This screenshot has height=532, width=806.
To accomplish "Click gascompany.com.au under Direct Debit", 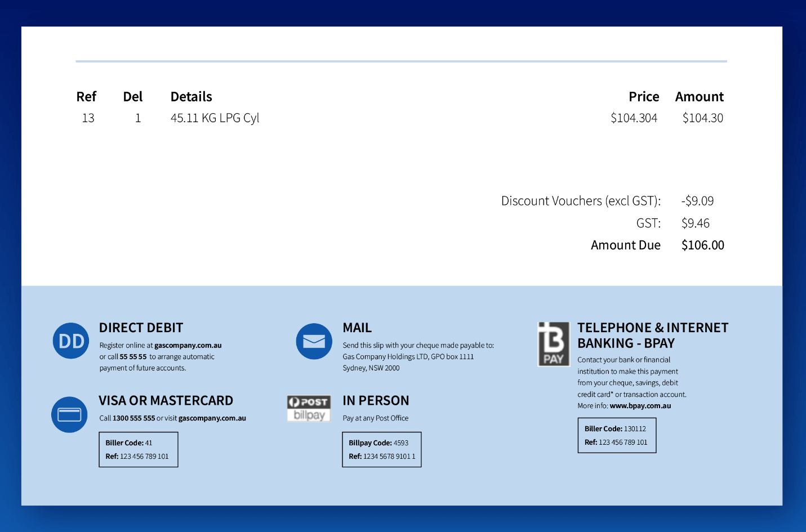I will (188, 346).
